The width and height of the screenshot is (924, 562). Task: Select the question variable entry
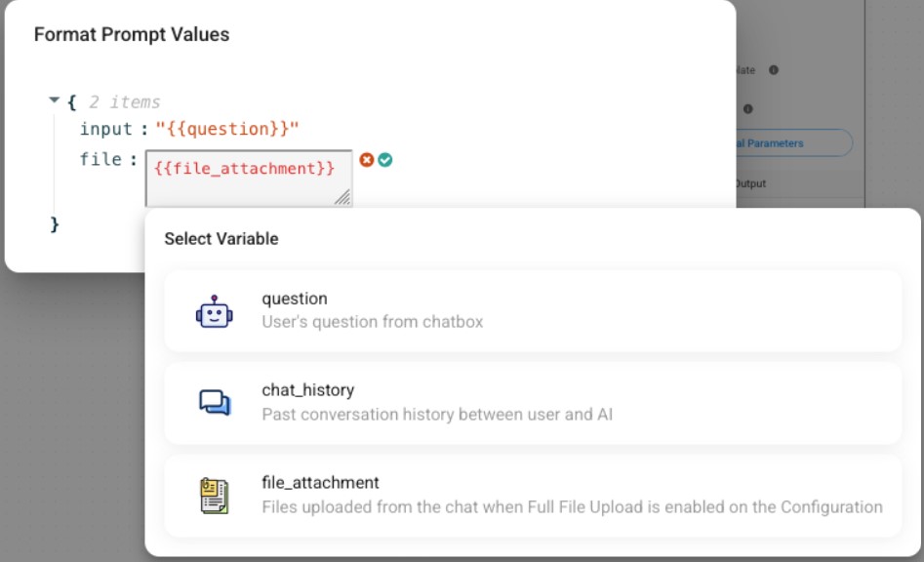coord(532,310)
